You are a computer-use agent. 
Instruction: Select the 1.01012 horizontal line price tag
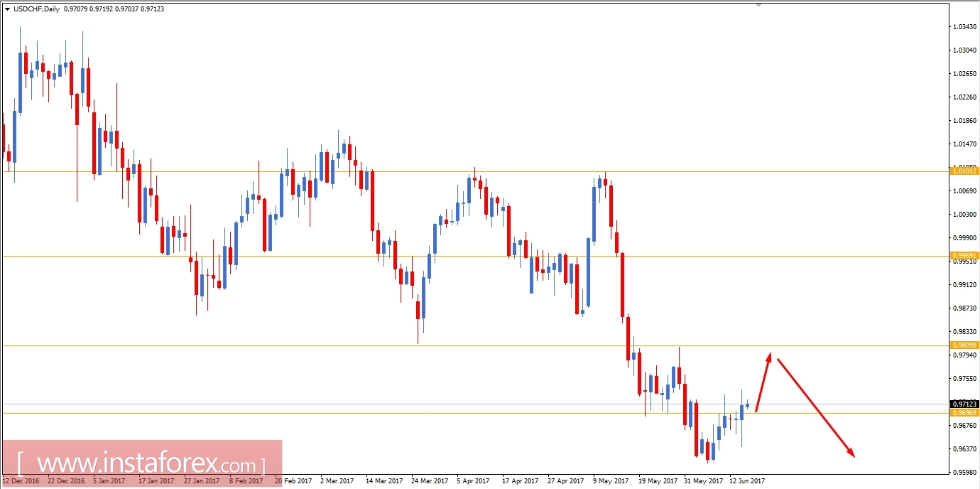tap(965, 171)
